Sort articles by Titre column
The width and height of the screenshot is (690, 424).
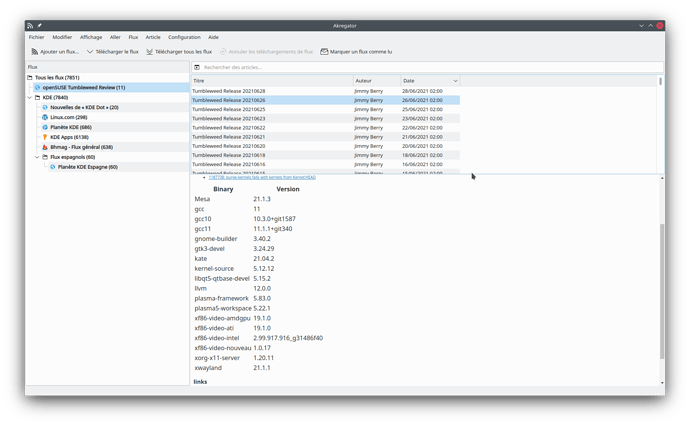point(272,81)
